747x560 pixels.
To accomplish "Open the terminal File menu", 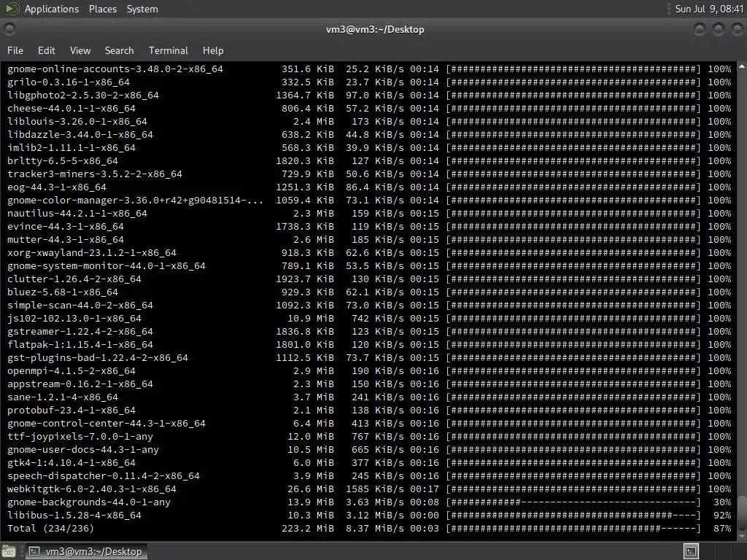I will 15,50.
